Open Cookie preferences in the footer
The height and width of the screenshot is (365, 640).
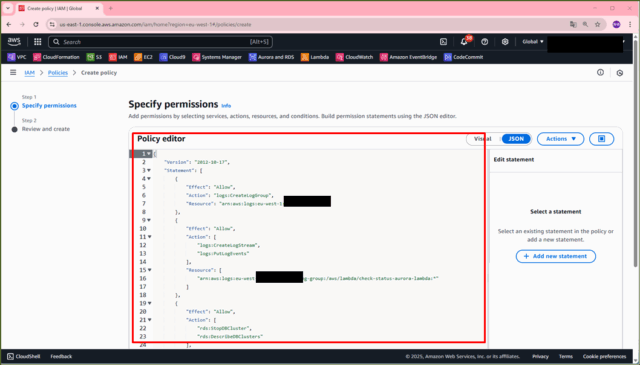(604, 356)
